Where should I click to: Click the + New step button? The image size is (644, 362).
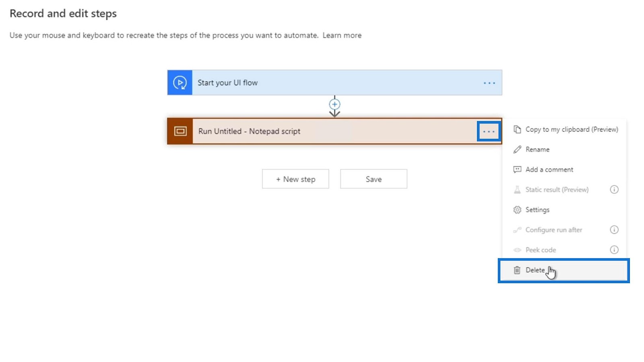[295, 179]
